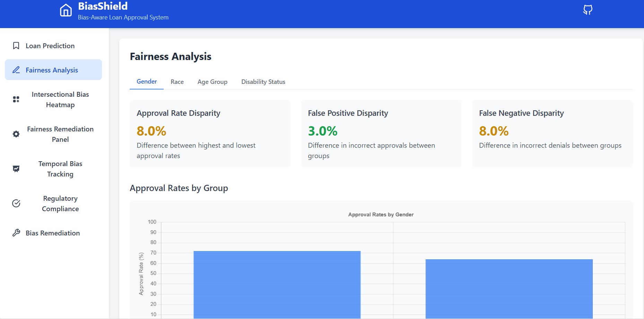Open Temporal Bias Tracking section
Screen dimensions: 644x319
(53, 169)
